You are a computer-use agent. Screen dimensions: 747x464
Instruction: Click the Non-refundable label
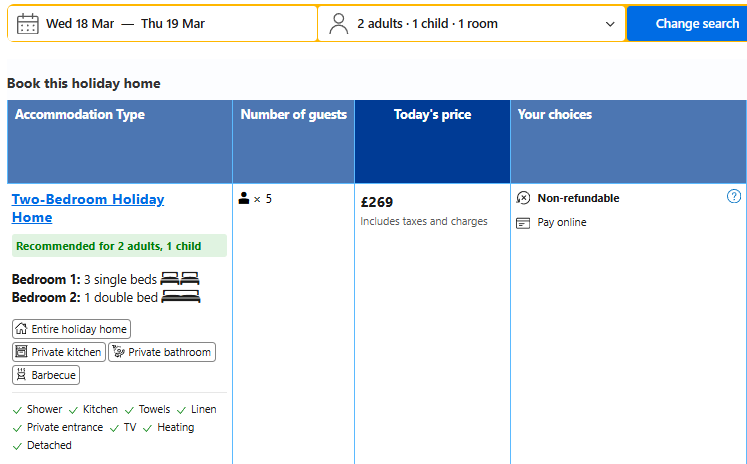click(x=578, y=198)
